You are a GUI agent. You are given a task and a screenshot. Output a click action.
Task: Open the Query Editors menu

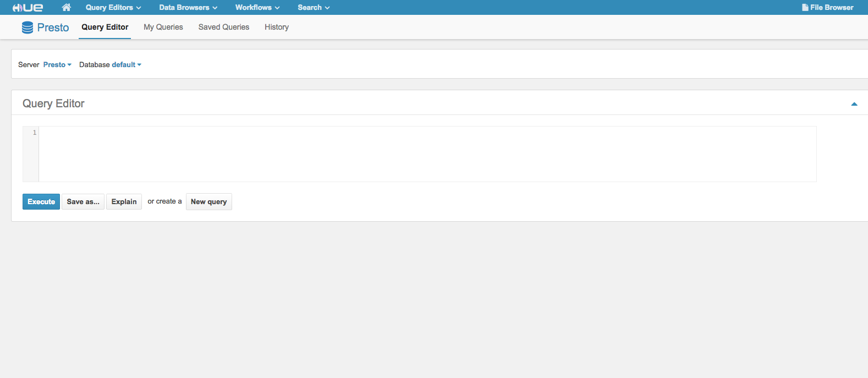[113, 8]
